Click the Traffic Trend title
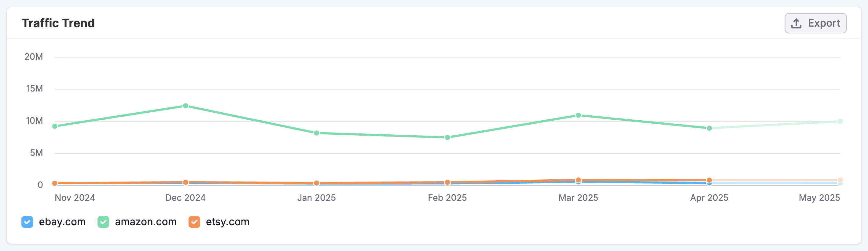The width and height of the screenshot is (868, 251). click(58, 23)
